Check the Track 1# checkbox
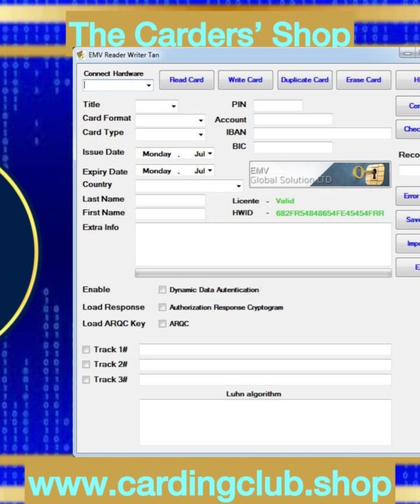The height and width of the screenshot is (504, 420). click(86, 349)
